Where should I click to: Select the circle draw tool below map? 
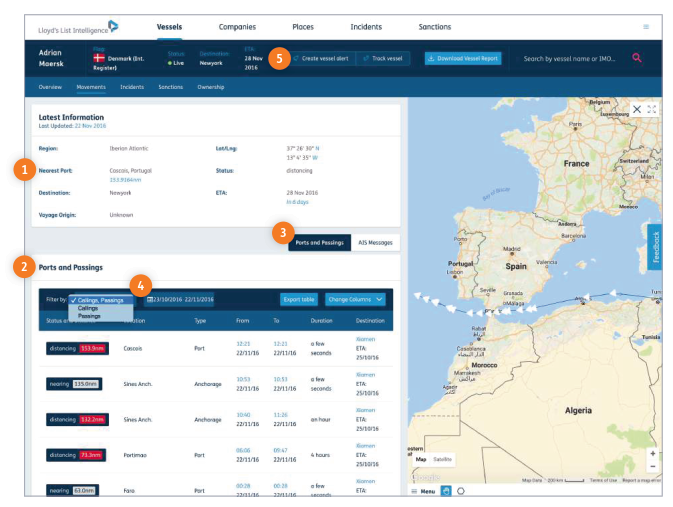(461, 491)
